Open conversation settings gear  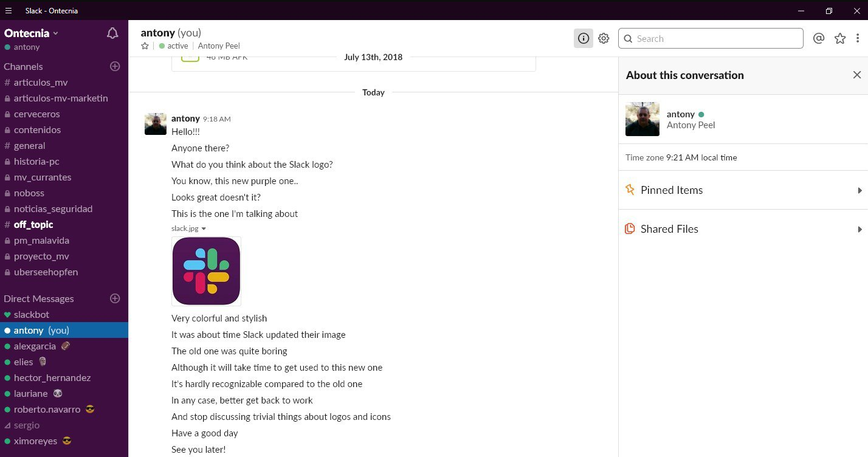coord(604,38)
